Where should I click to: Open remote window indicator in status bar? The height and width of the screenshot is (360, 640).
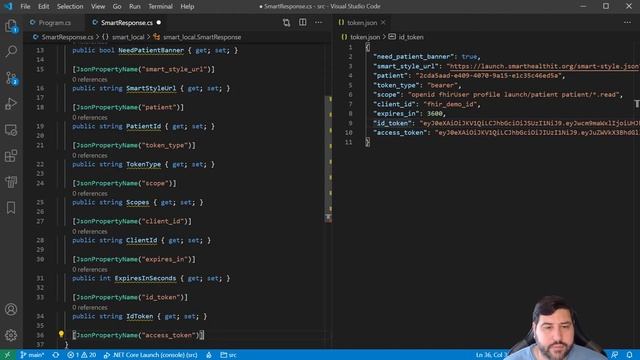click(7, 355)
